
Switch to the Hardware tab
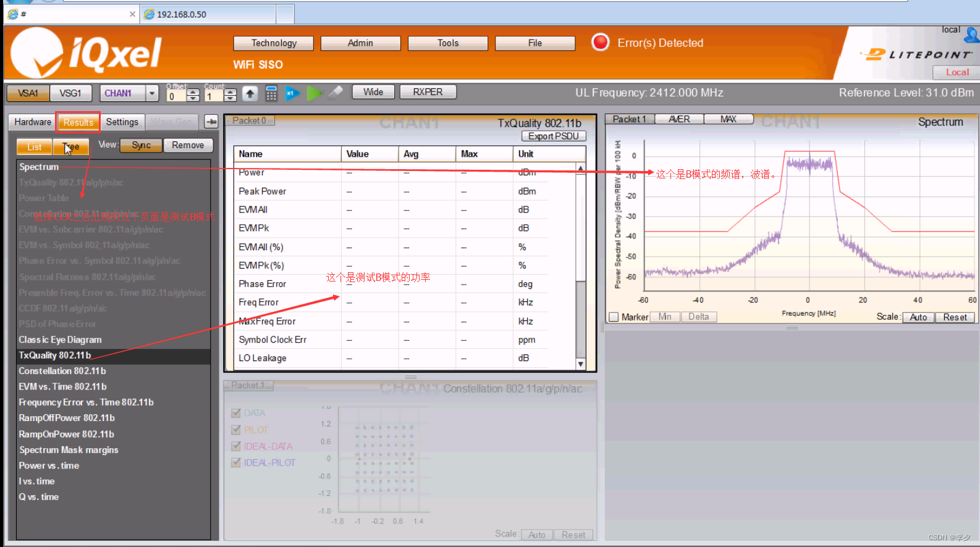pos(33,122)
